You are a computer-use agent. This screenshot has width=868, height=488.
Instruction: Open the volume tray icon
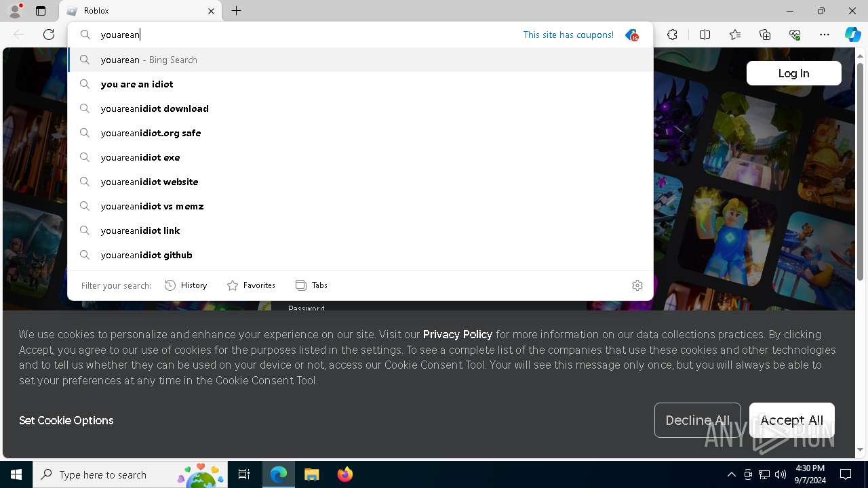781,474
